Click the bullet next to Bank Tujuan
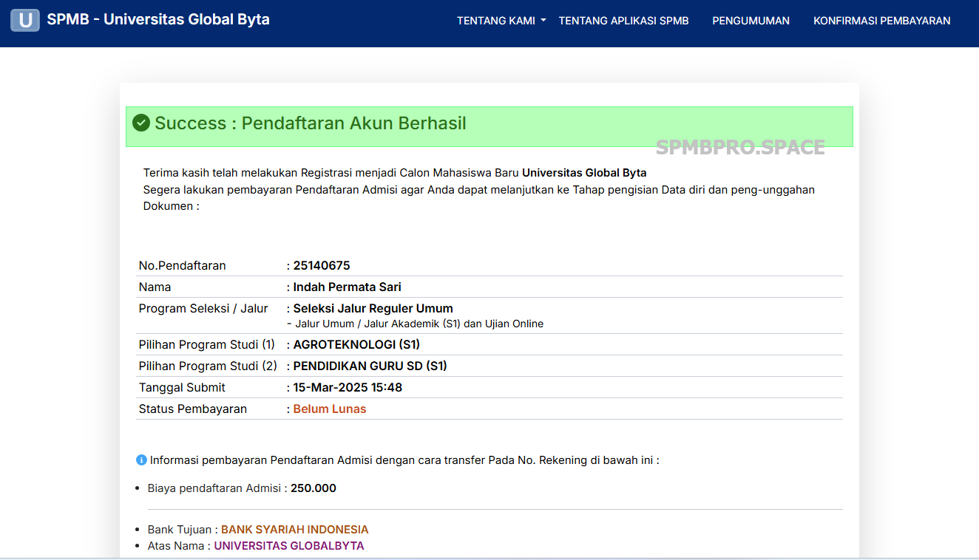 pos(138,529)
